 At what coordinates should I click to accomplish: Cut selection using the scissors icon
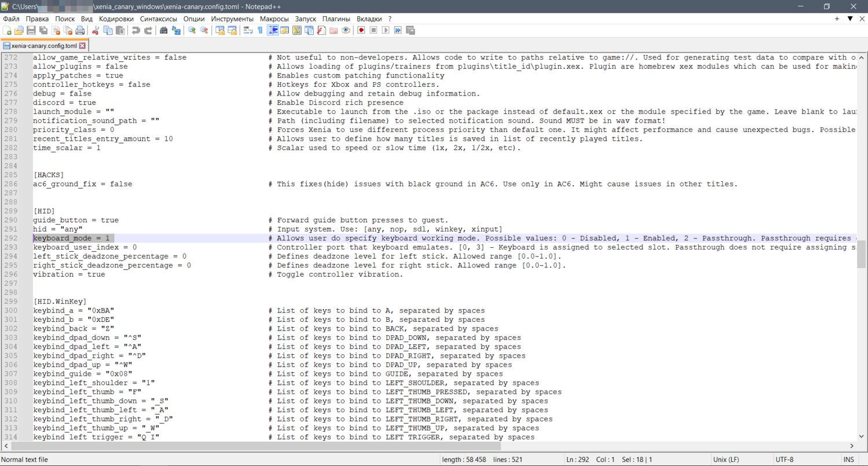(x=96, y=31)
